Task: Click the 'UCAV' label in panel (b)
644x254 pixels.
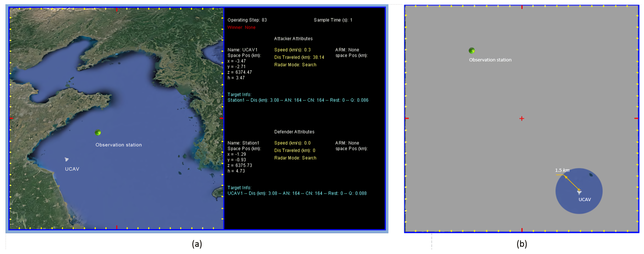Action: [x=584, y=200]
